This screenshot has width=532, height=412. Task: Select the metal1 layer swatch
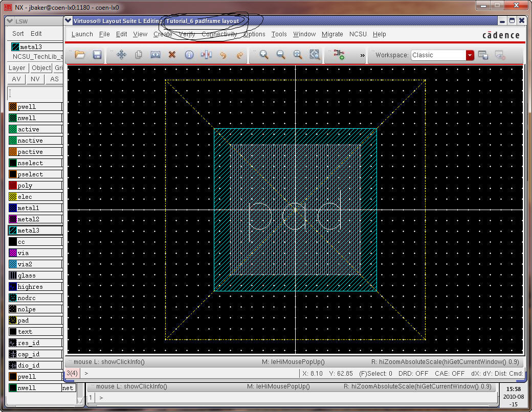(13, 208)
